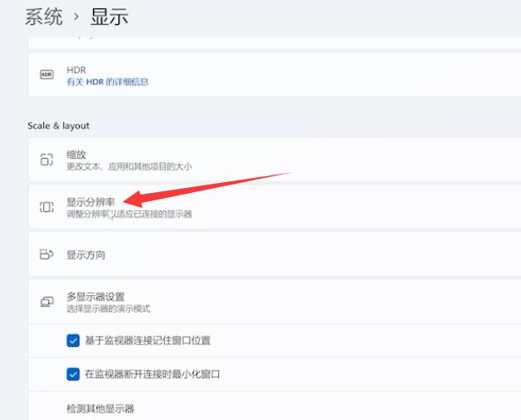Click the 显示分辨率 resolution icon
Image resolution: width=521 pixels, height=420 pixels.
click(x=47, y=207)
